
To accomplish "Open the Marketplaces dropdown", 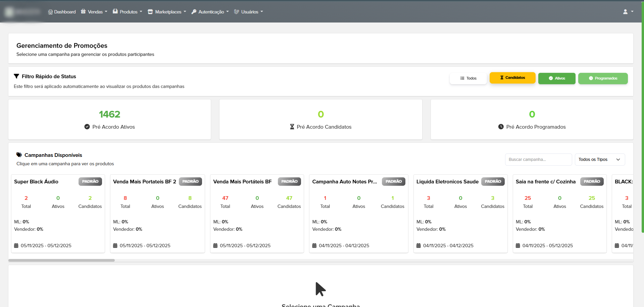I will point(166,12).
